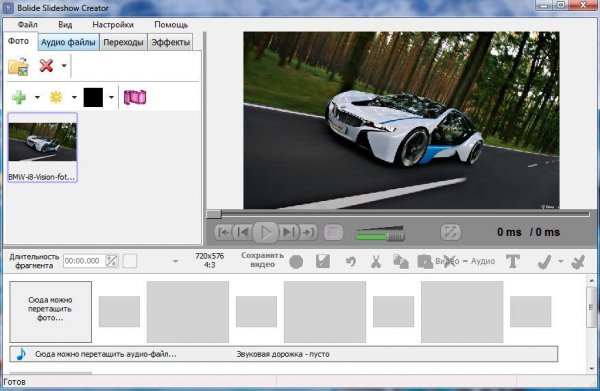Expand the checkmark icon dropdown arrow
This screenshot has height=391, width=600.
(561, 261)
